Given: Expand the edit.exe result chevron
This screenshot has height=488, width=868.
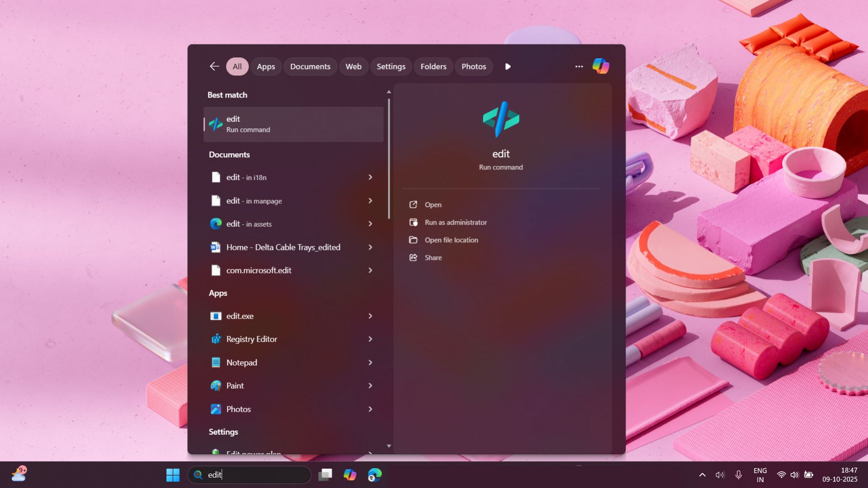Looking at the screenshot, I should point(370,316).
